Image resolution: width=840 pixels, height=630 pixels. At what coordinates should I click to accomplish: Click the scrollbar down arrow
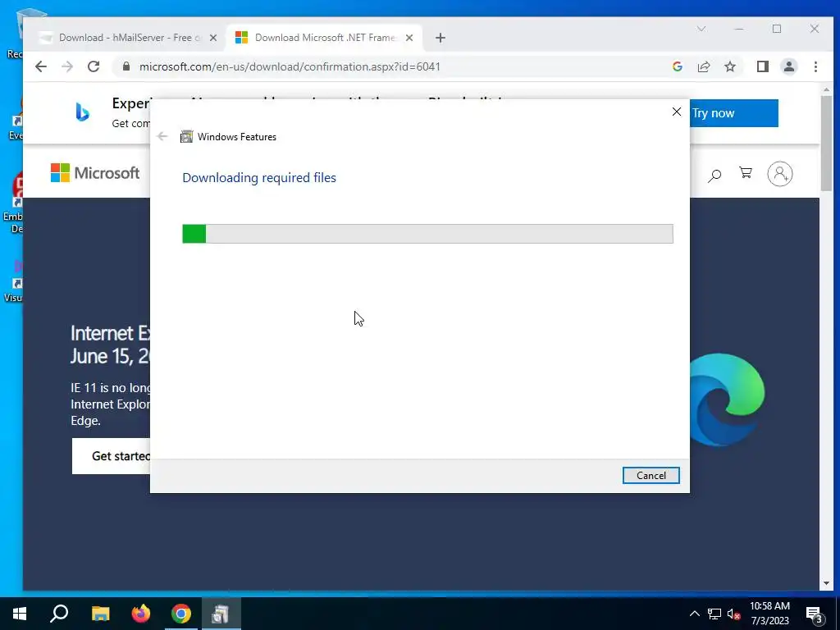click(826, 583)
